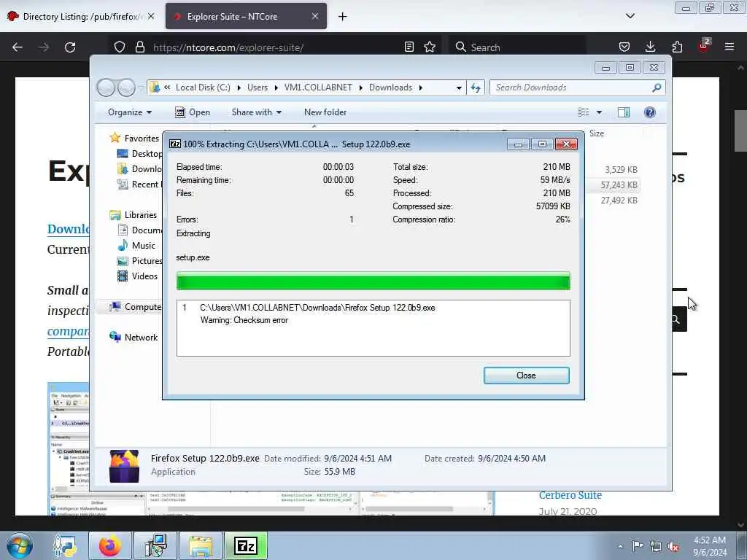The width and height of the screenshot is (747, 560).
Task: Toggle the preview pane icon
Action: coord(624,112)
